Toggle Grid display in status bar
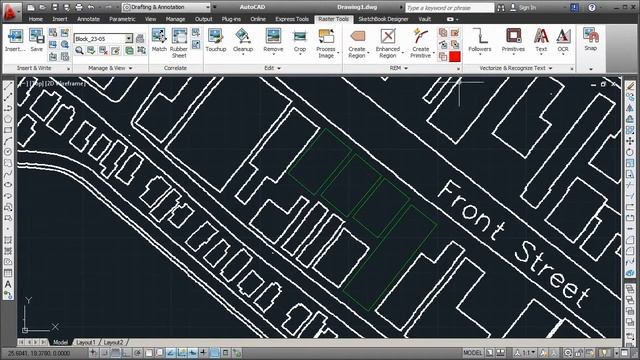 click(x=116, y=353)
